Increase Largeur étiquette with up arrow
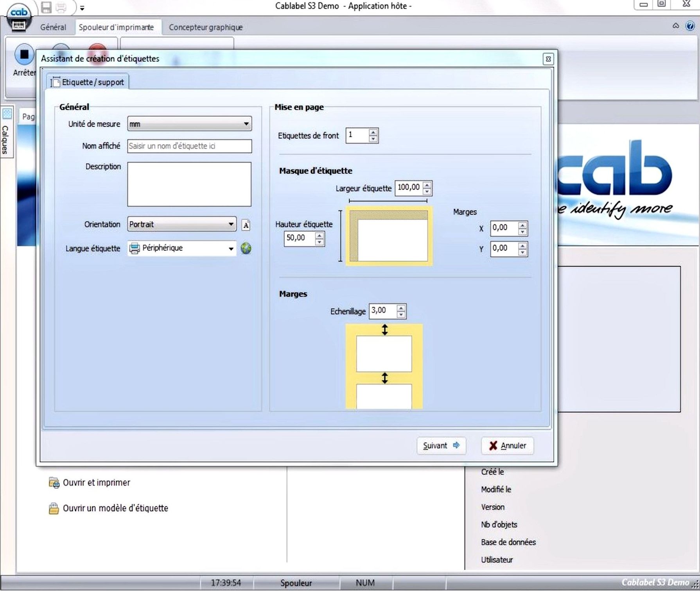Image resolution: width=700 pixels, height=592 pixels. coord(427,184)
